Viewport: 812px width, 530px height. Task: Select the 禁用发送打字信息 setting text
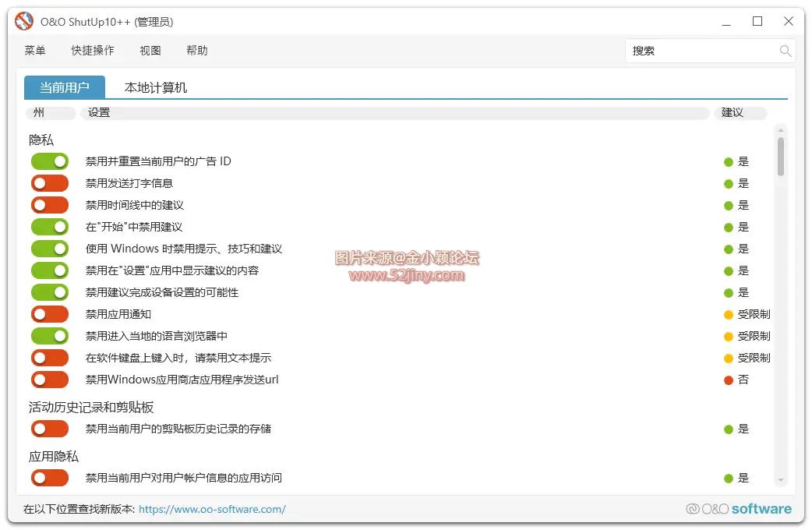pos(129,183)
